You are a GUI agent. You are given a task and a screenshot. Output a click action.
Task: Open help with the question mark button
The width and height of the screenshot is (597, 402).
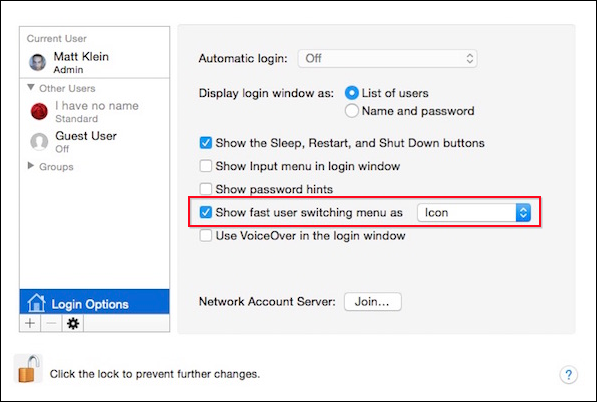coord(568,375)
